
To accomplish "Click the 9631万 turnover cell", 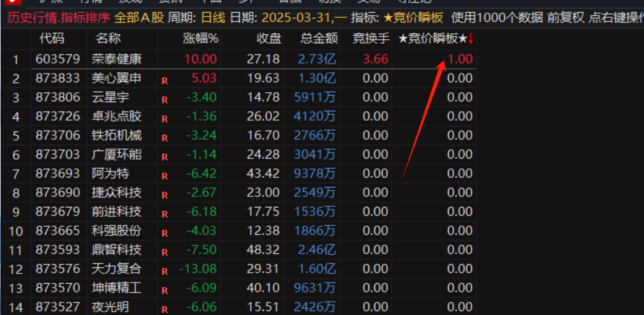I will coord(315,288).
